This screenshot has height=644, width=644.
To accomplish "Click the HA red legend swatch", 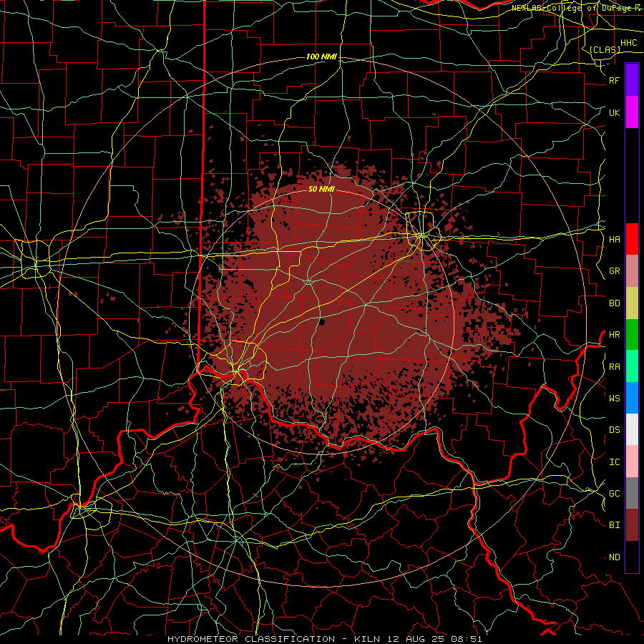I will click(x=632, y=239).
